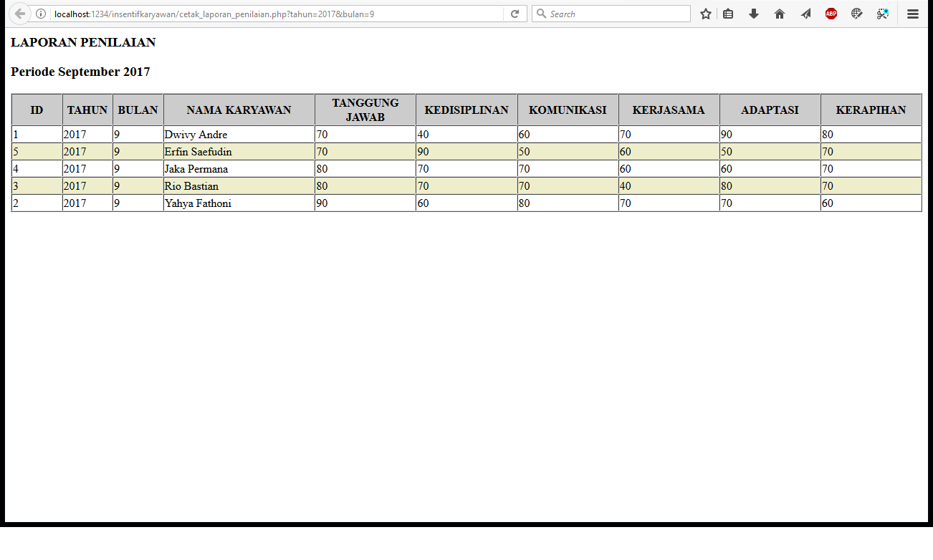Image resolution: width=933 pixels, height=560 pixels.
Task: Show bookmarks list icon
Action: click(x=728, y=14)
